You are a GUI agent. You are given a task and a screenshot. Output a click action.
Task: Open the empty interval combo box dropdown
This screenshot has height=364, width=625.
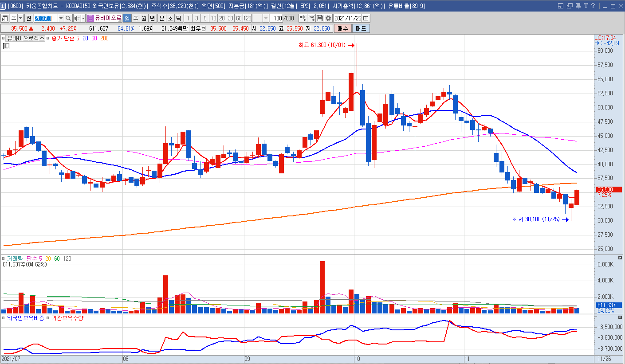pyautogui.click(x=266, y=18)
